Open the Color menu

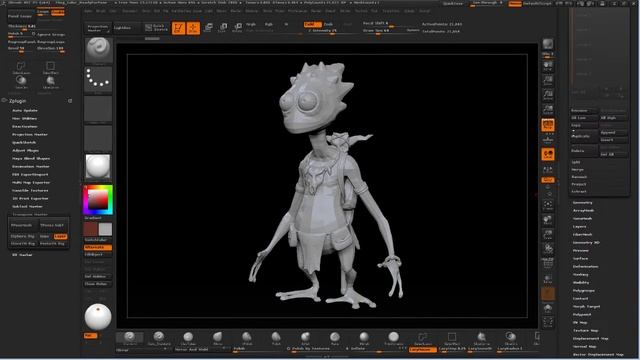point(113,11)
